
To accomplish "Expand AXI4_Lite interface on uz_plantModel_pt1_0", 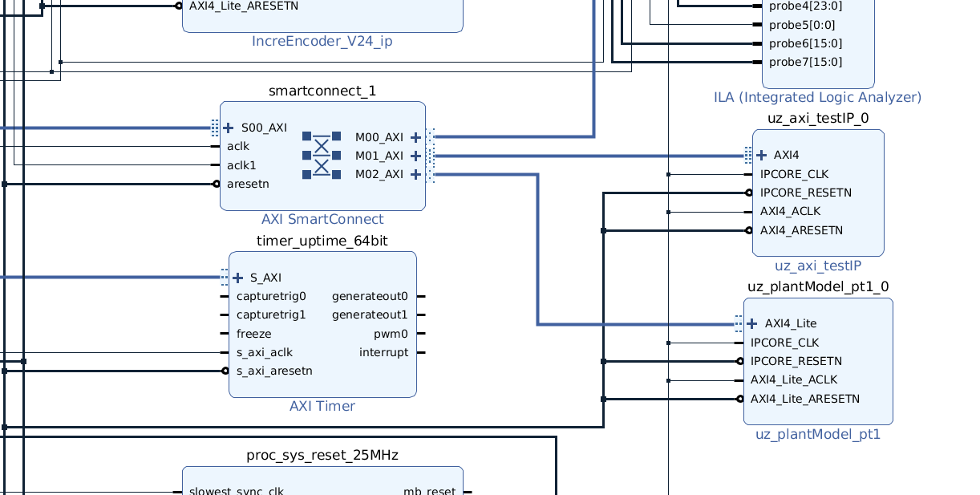I will 752,323.
